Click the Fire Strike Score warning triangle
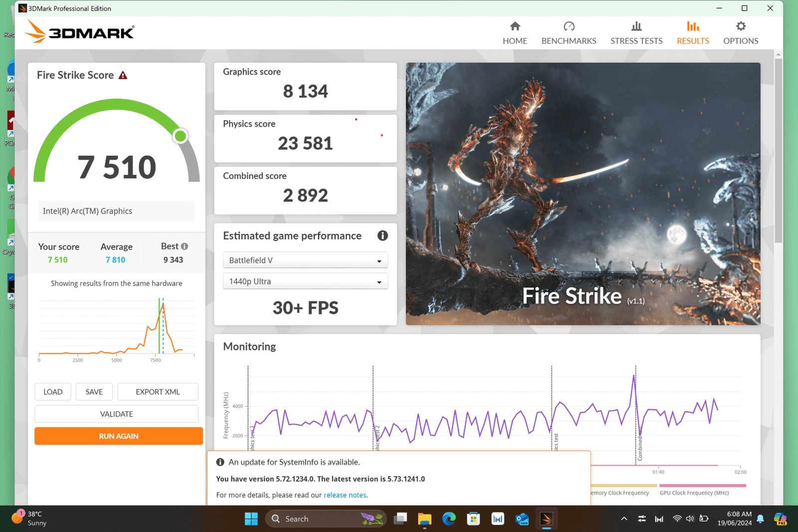Screen dimensions: 798x532 123,75
